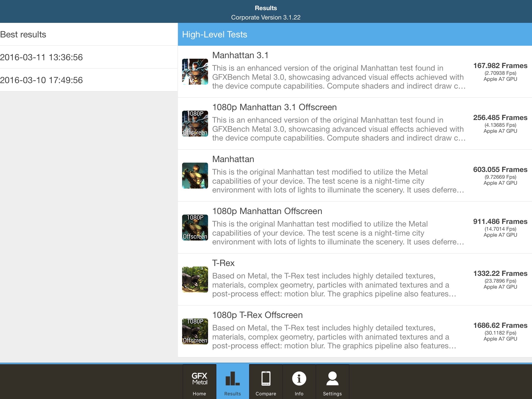Open the Compare device tab
532x399 pixels.
click(x=266, y=382)
